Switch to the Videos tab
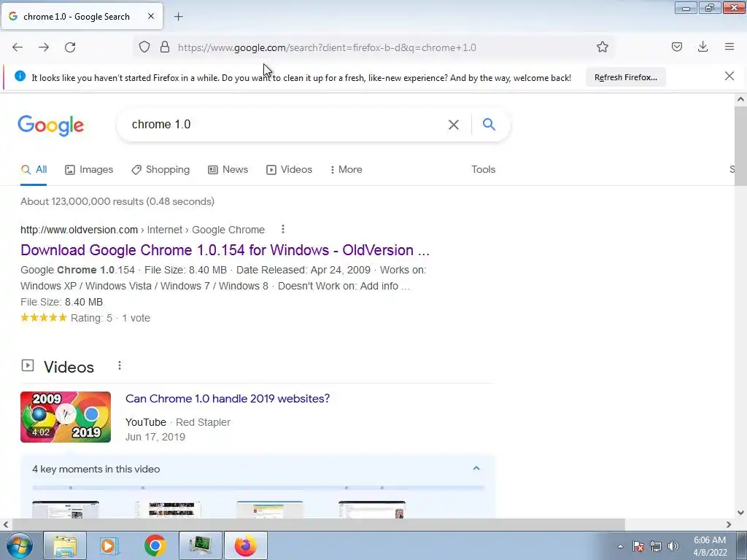 (x=289, y=169)
